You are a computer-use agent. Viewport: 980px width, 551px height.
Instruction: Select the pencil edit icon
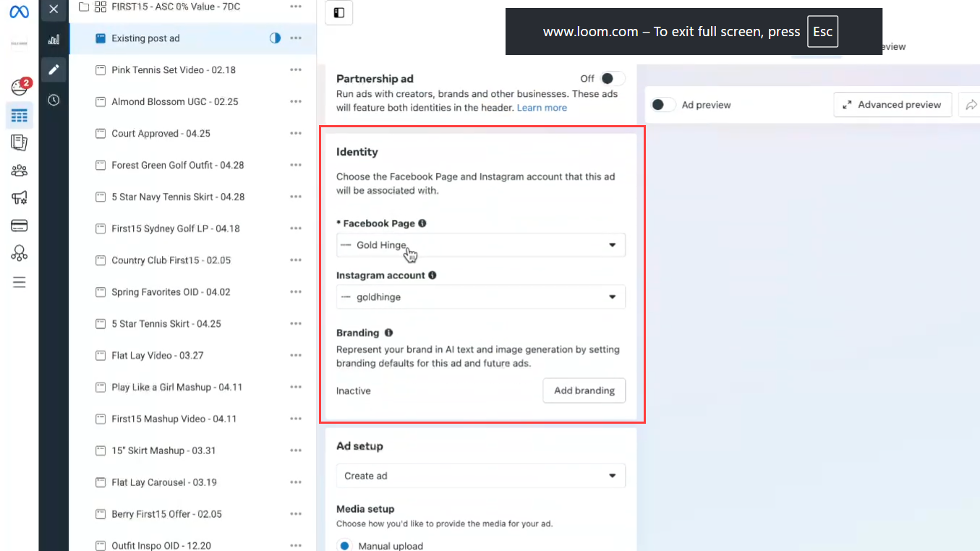coord(54,69)
